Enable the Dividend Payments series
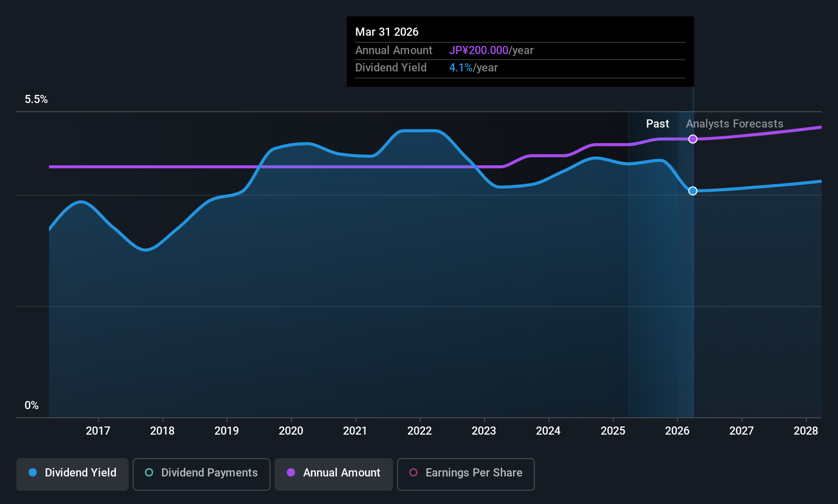Screen dimensions: 838x504 coord(202,474)
